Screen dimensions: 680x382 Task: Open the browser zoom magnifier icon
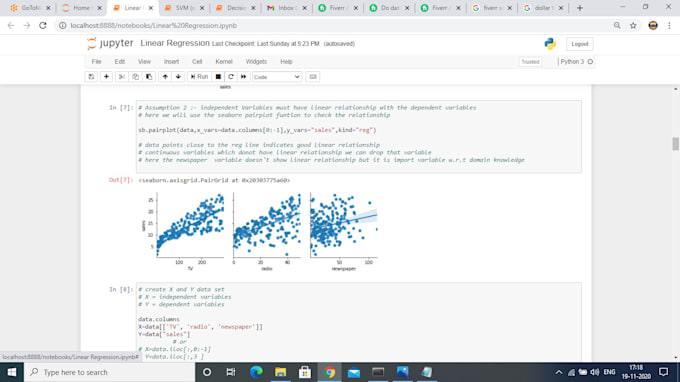tap(617, 26)
